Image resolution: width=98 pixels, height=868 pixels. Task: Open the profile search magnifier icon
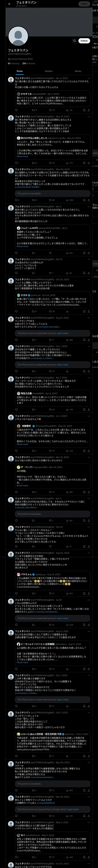[x=74, y=41]
